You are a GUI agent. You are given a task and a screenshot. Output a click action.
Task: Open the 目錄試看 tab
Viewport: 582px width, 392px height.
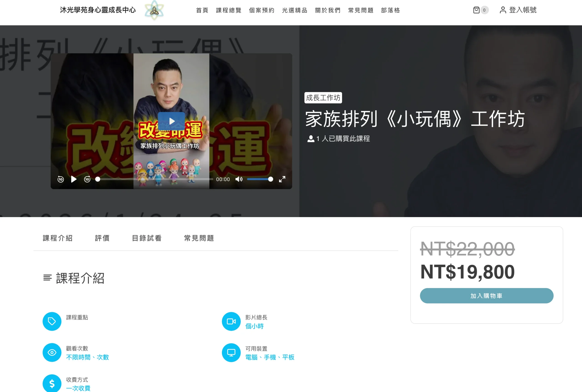pyautogui.click(x=147, y=238)
